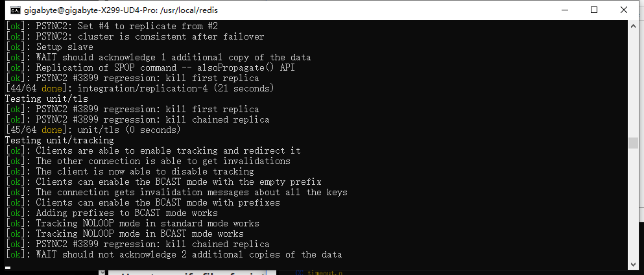Maximize the terminal window
This screenshot has width=644, height=275.
[594, 10]
